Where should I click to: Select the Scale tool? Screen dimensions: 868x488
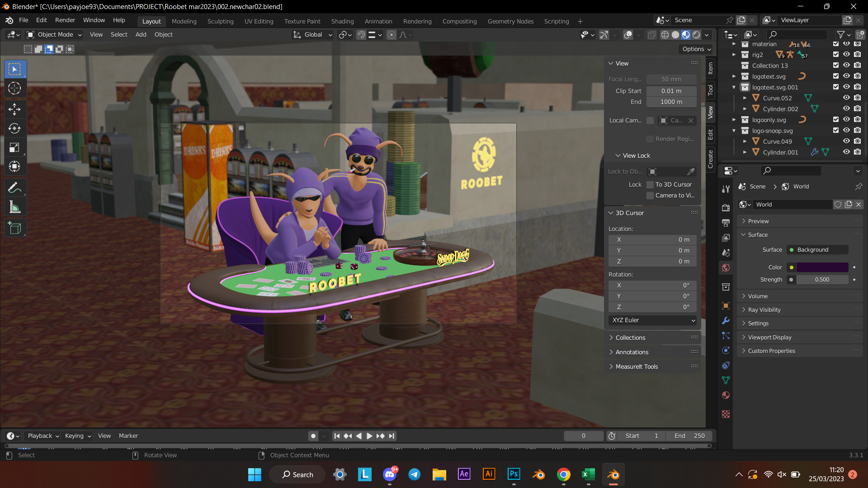coord(14,147)
